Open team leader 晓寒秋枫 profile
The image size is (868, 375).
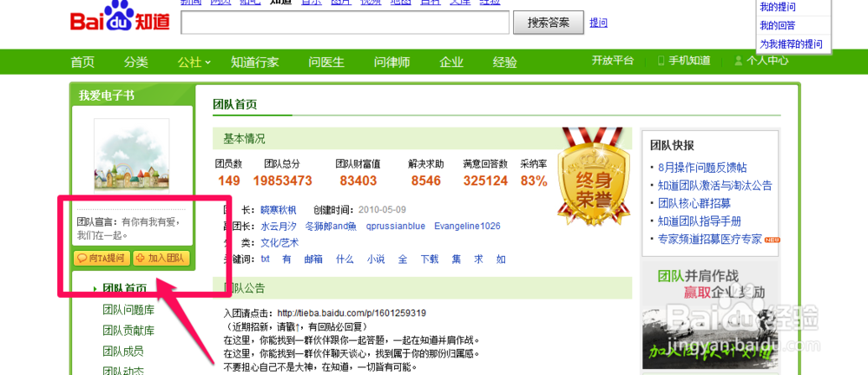[x=279, y=210]
